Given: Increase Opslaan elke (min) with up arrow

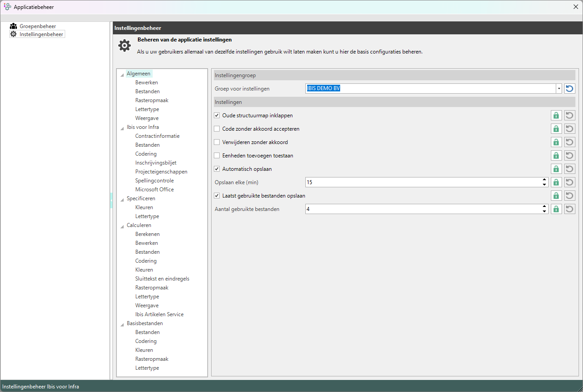Looking at the screenshot, I should point(544,180).
